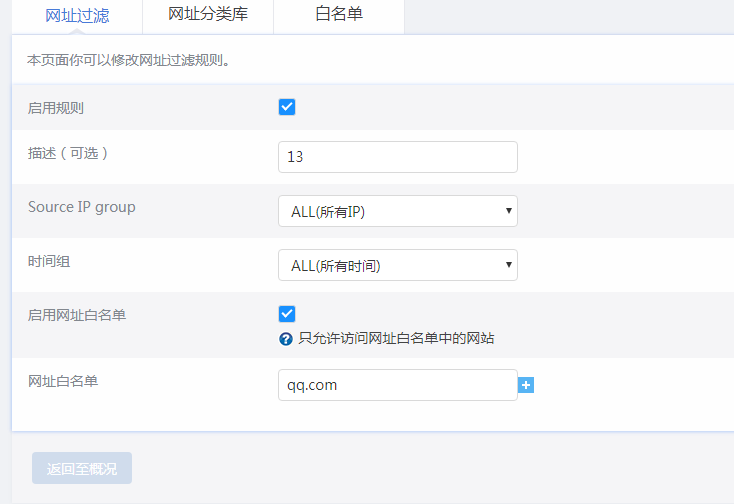Click the 启用网址白名单 label text
This screenshot has width=734, height=504.
[x=77, y=315]
